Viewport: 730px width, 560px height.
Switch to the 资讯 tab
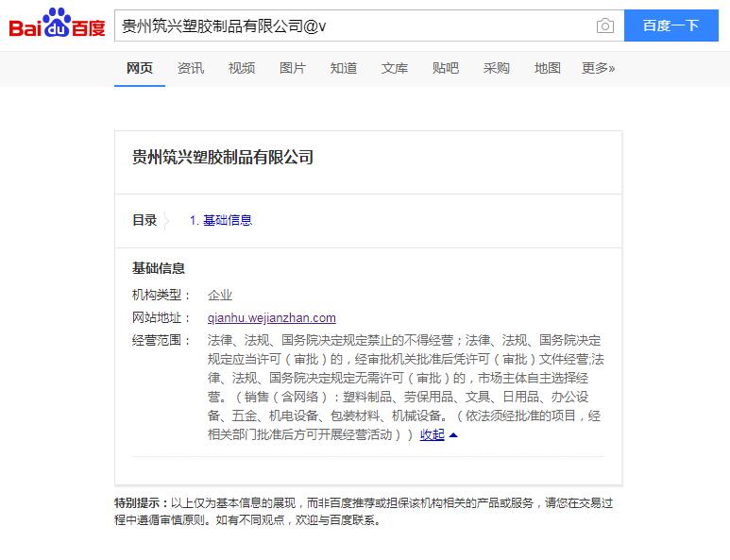191,68
